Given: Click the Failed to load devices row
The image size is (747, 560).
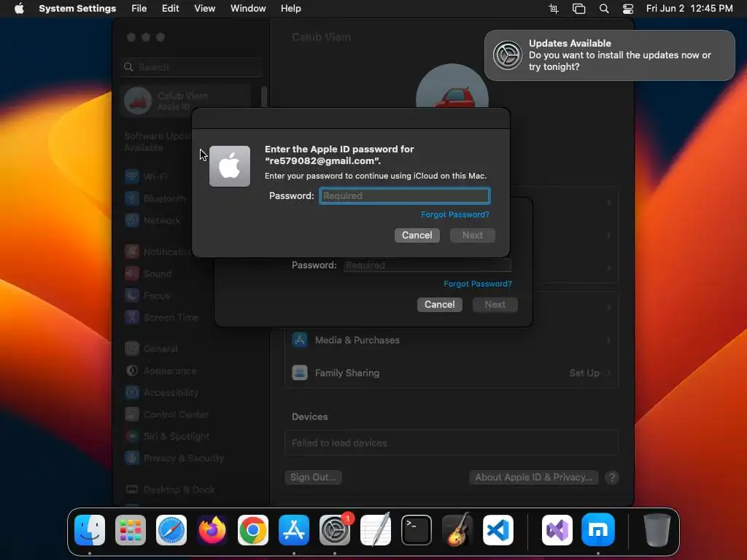Looking at the screenshot, I should [452, 443].
